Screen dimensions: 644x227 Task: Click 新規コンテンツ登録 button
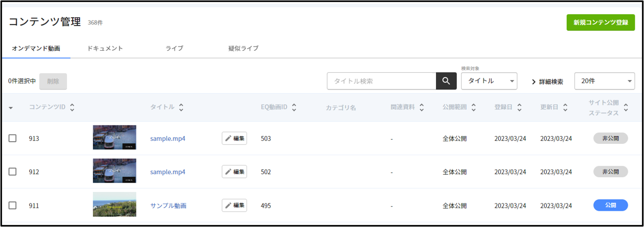tap(601, 22)
